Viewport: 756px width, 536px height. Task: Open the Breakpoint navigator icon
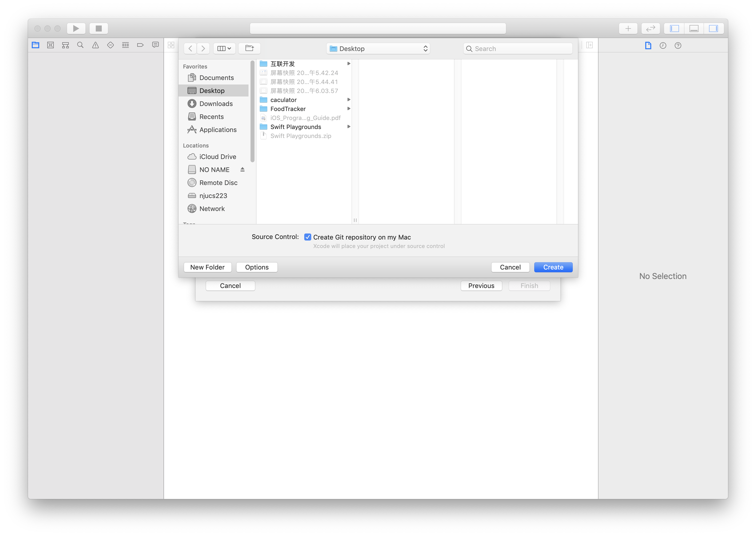pos(140,45)
